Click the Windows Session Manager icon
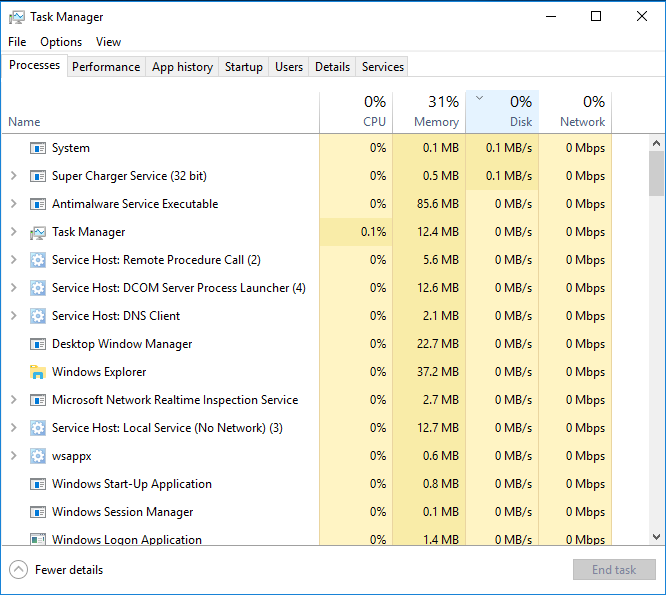The height and width of the screenshot is (595, 666). click(x=38, y=512)
